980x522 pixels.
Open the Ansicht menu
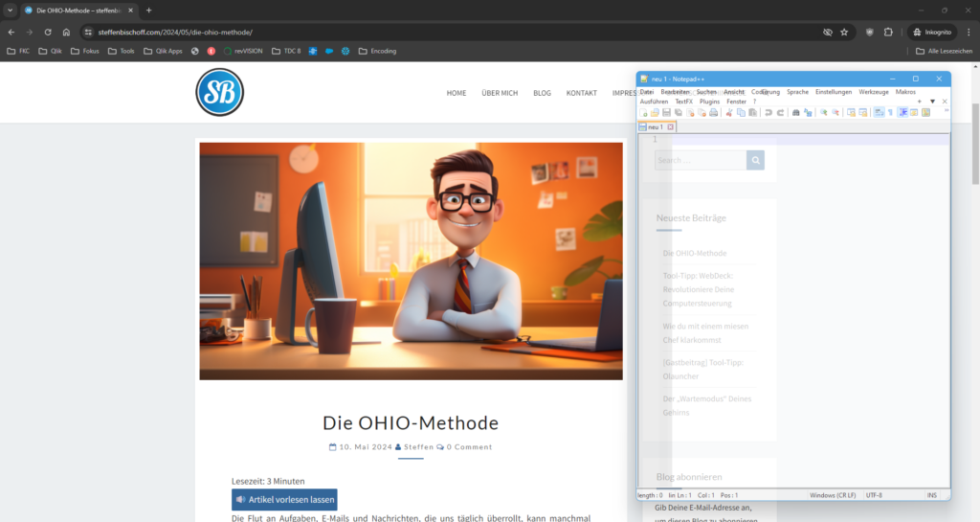[x=734, y=92]
